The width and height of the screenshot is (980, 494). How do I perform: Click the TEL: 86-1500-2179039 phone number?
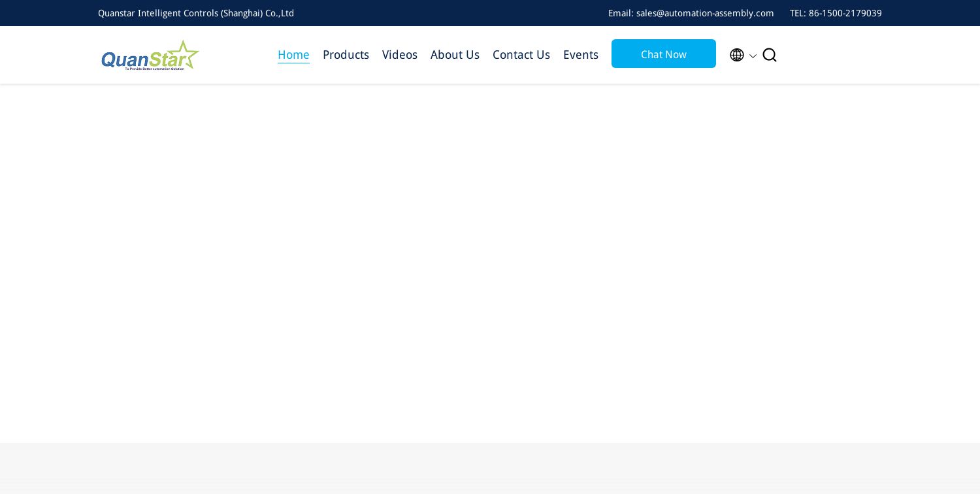tap(836, 13)
